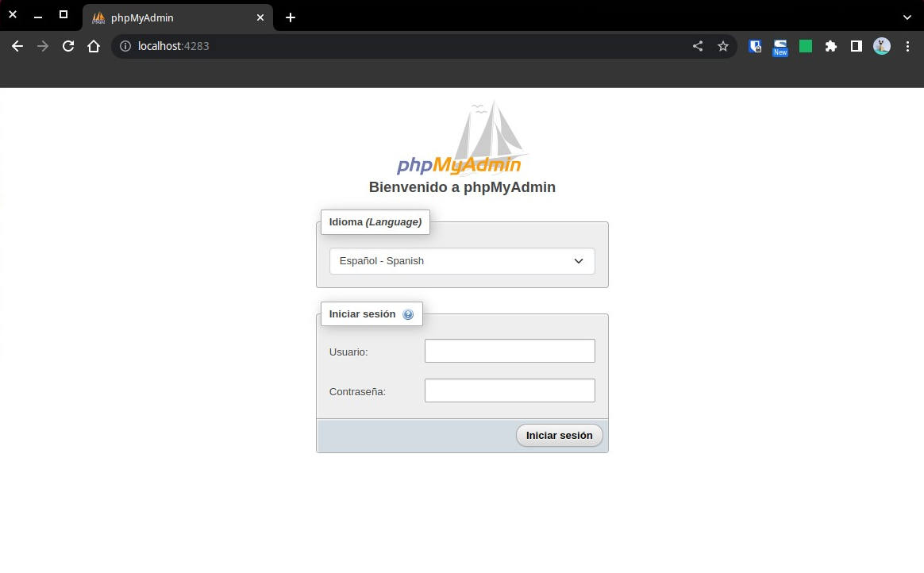Toggle the browser side panel icon
The height and width of the screenshot is (573, 924).
(x=857, y=46)
